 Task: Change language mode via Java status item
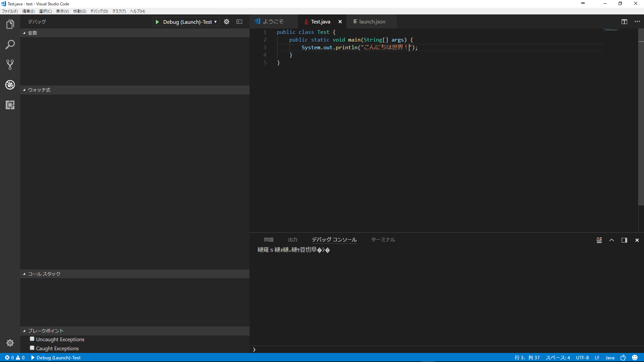[610, 358]
